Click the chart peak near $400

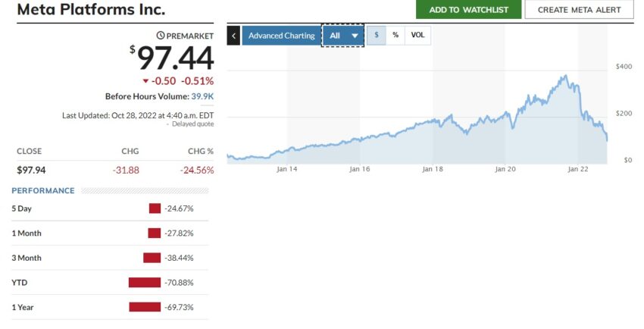(x=565, y=76)
